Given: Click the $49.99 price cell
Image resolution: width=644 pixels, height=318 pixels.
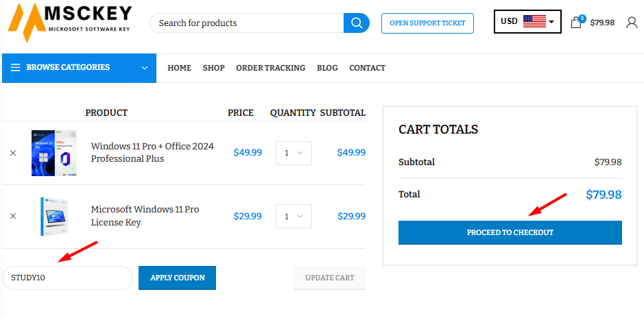Looking at the screenshot, I should pos(248,153).
